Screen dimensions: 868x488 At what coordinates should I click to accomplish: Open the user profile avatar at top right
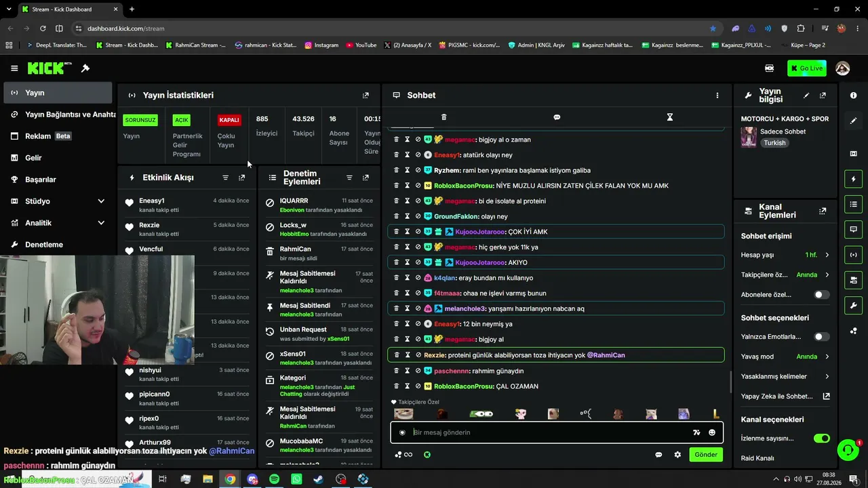842,68
